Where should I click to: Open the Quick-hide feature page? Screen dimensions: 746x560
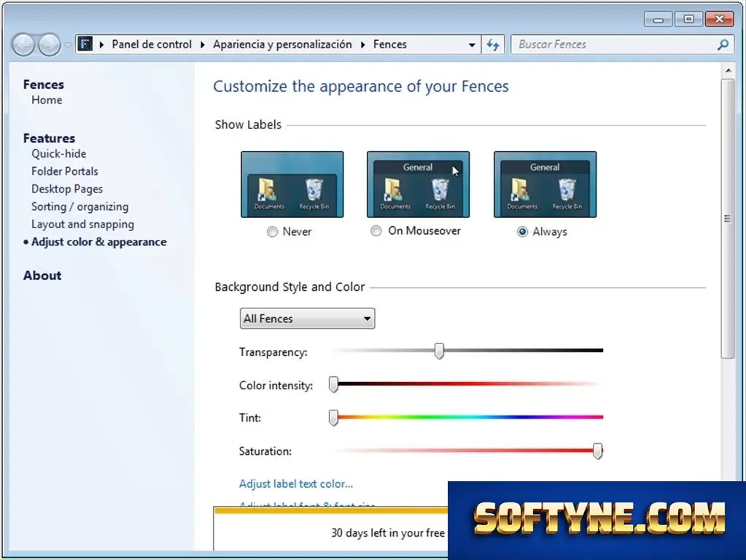(59, 154)
